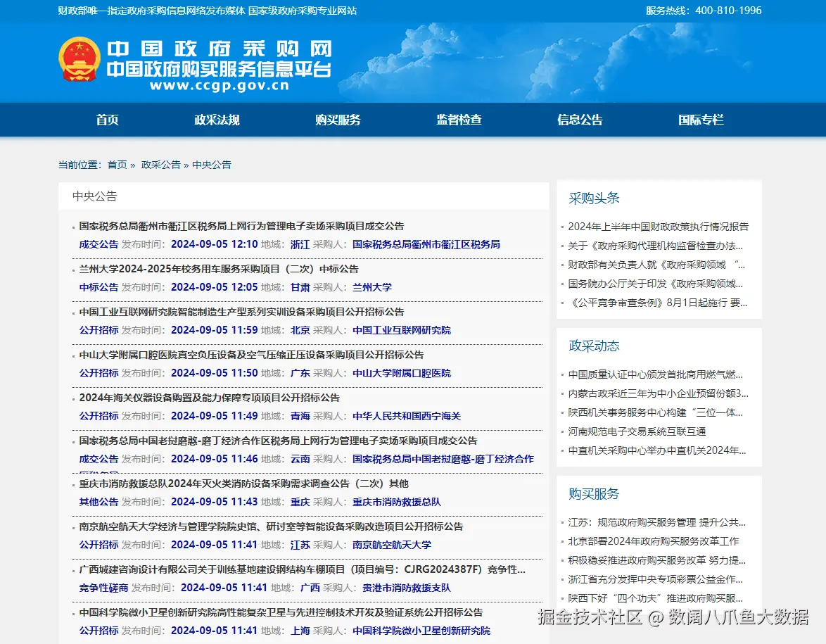Screen dimensions: 826x644
Task: Open the 信息公告 navigation item
Action: pyautogui.click(x=580, y=120)
